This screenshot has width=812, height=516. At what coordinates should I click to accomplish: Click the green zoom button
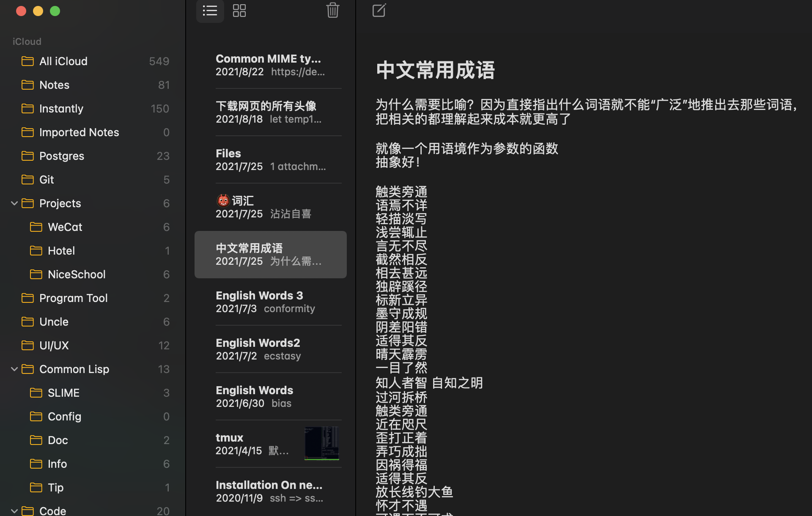tap(55, 11)
